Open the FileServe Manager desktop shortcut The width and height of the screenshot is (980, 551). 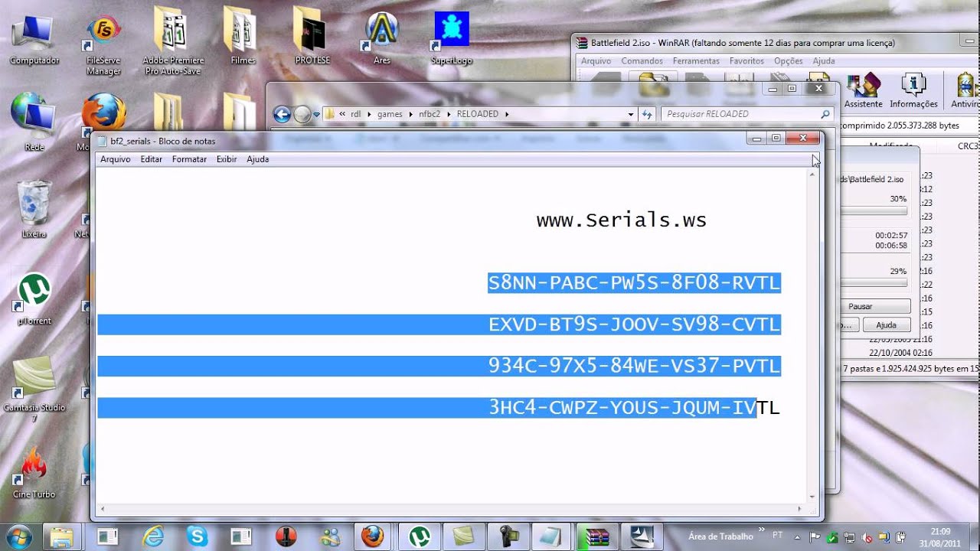(103, 44)
